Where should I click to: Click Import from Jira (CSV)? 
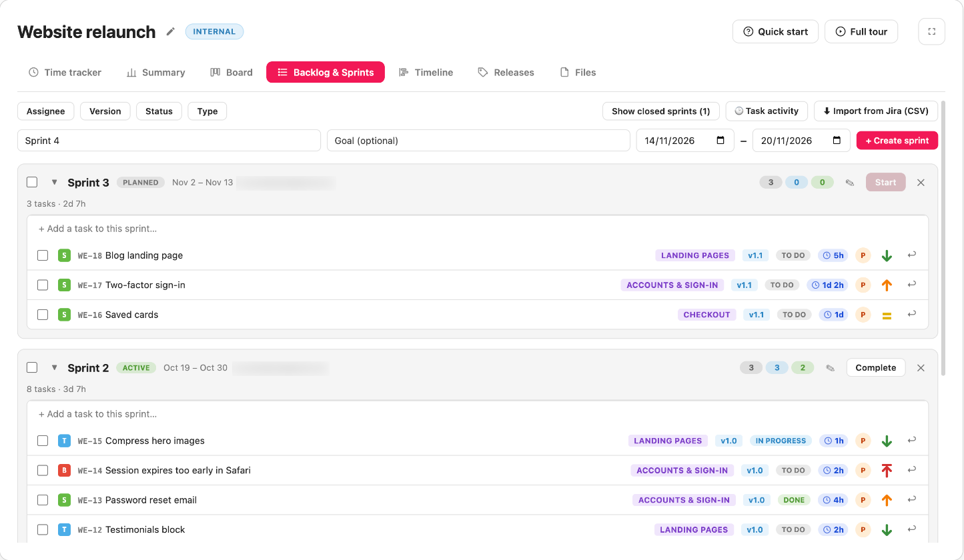point(876,111)
